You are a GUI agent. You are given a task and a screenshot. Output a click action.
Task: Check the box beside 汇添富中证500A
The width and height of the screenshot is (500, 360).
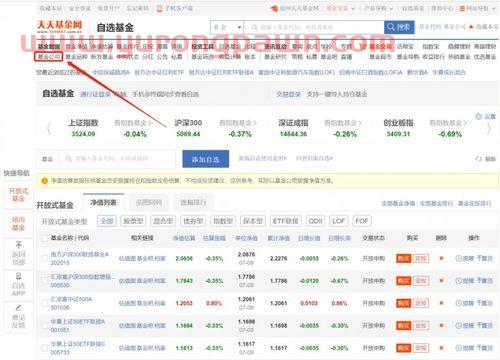coord(44,303)
